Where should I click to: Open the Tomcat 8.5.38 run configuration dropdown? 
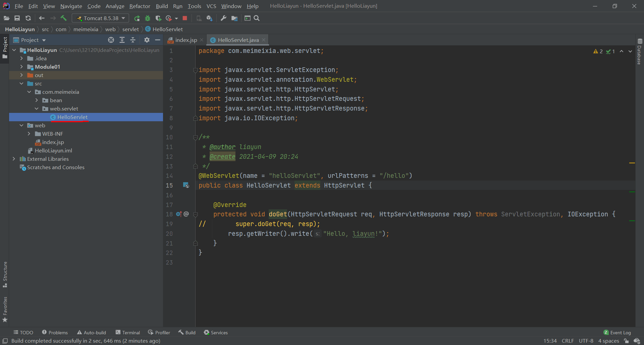(101, 18)
